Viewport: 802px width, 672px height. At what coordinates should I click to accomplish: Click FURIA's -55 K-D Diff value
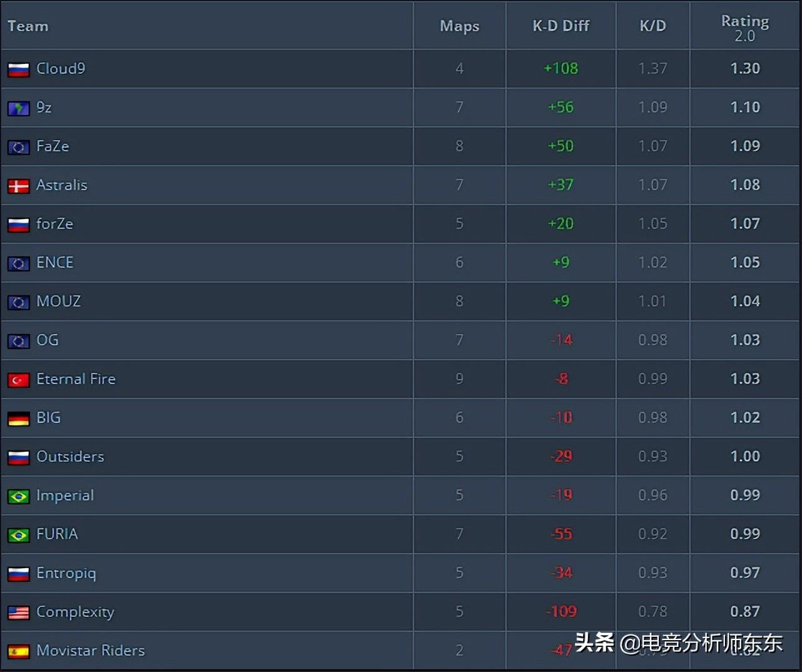[x=561, y=534]
